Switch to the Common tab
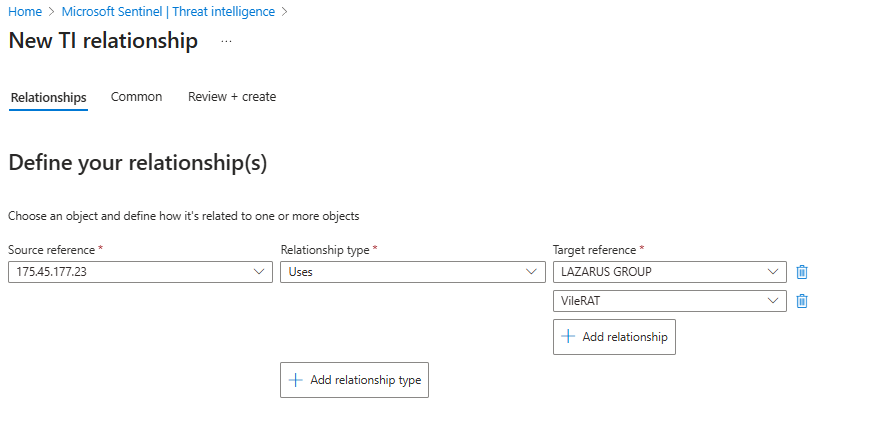879x425 pixels. [136, 97]
